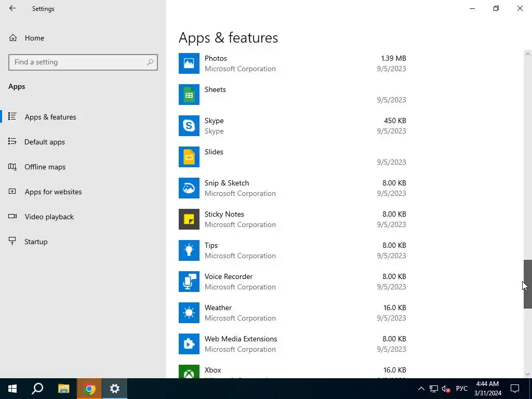Select the Web Media Extensions name
This screenshot has width=532, height=399.
click(241, 339)
